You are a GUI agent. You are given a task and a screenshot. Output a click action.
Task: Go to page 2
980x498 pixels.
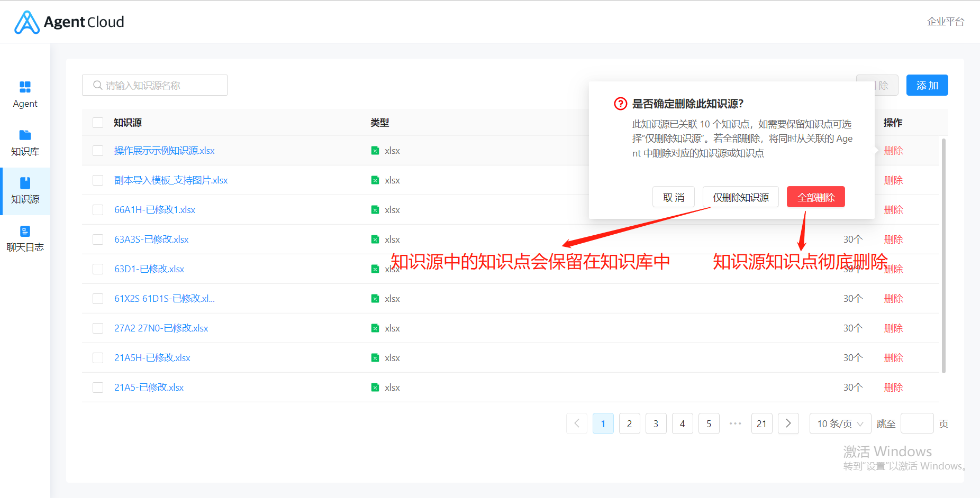(630, 423)
